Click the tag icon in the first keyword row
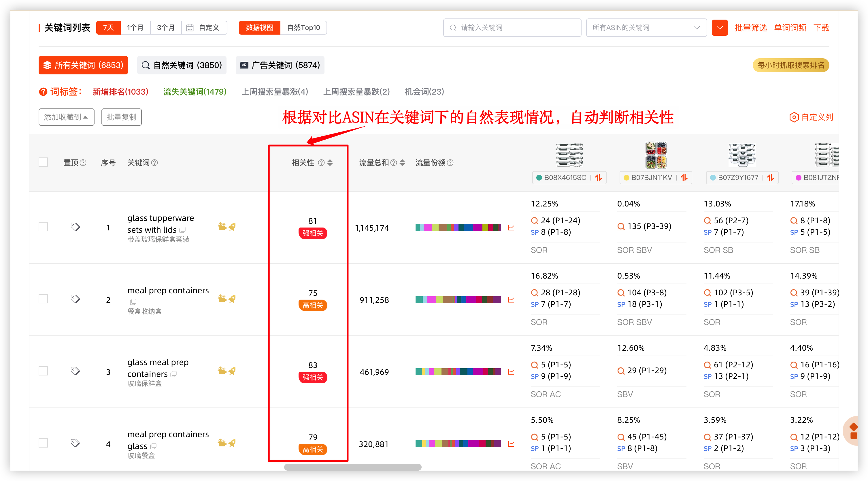Screen dimensions: 868x481 coord(75,226)
